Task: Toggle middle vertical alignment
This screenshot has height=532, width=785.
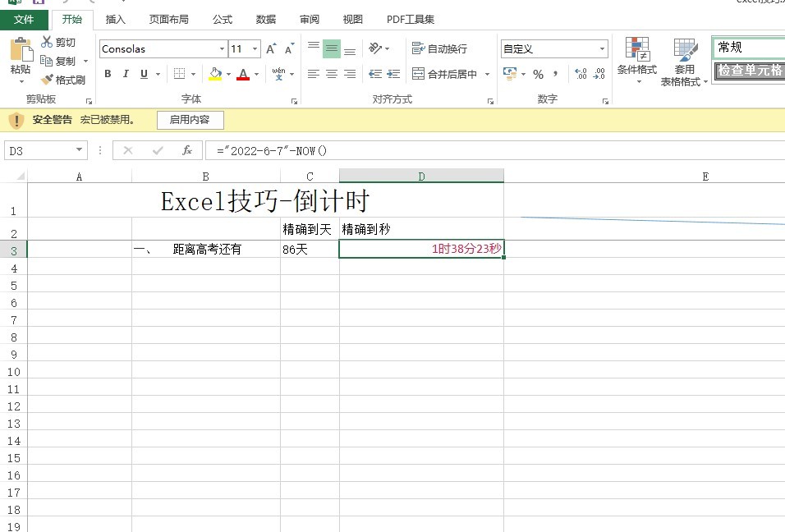Action: coord(332,48)
